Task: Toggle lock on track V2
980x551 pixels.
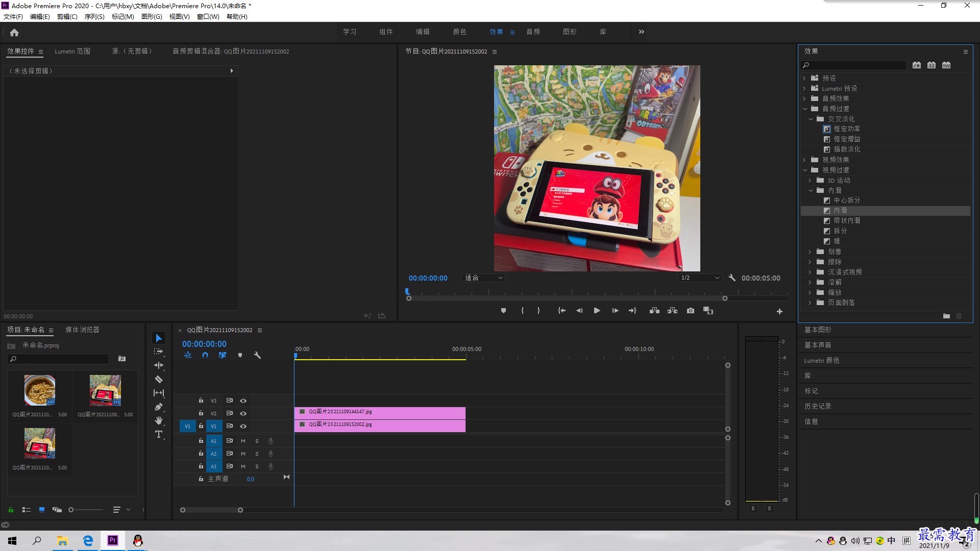Action: (201, 413)
